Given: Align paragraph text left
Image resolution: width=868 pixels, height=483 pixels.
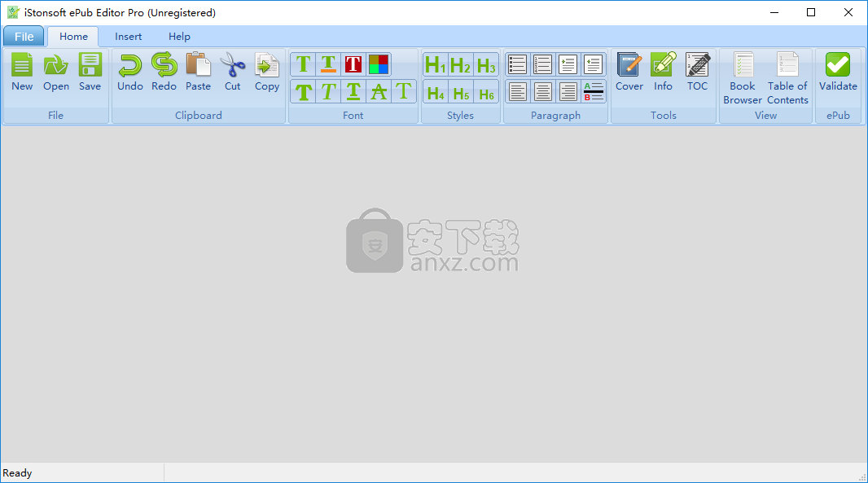Looking at the screenshot, I should click(x=517, y=92).
